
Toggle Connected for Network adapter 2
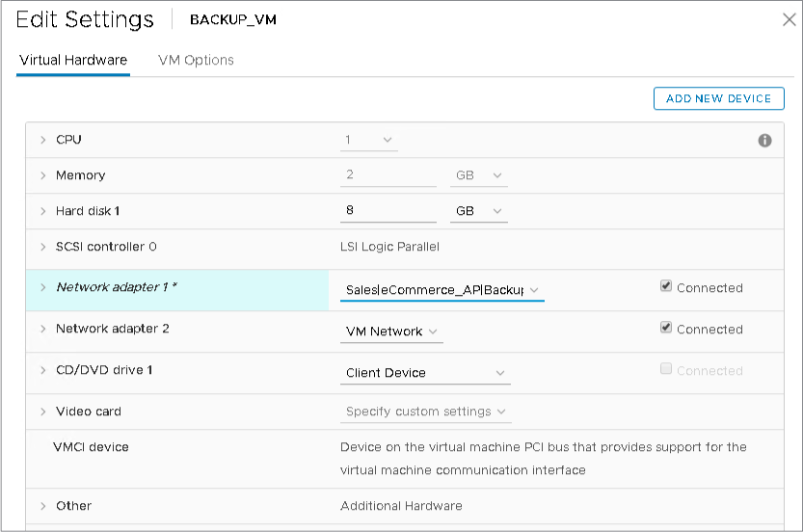666,328
